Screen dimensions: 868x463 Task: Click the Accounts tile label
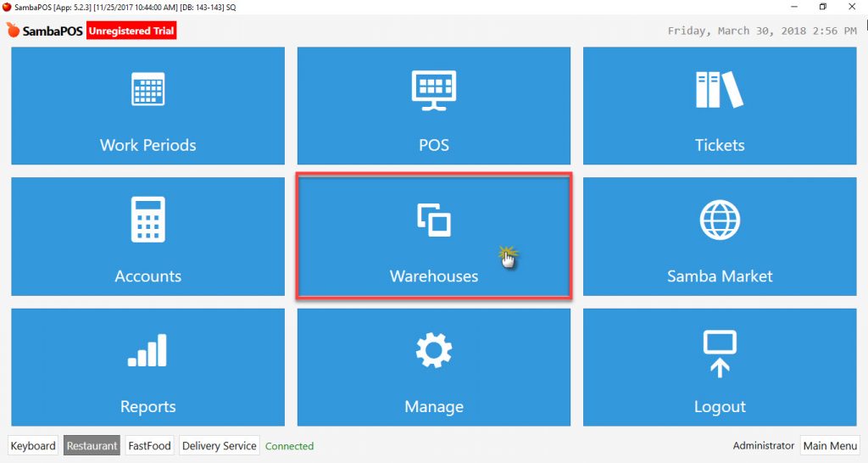[147, 276]
